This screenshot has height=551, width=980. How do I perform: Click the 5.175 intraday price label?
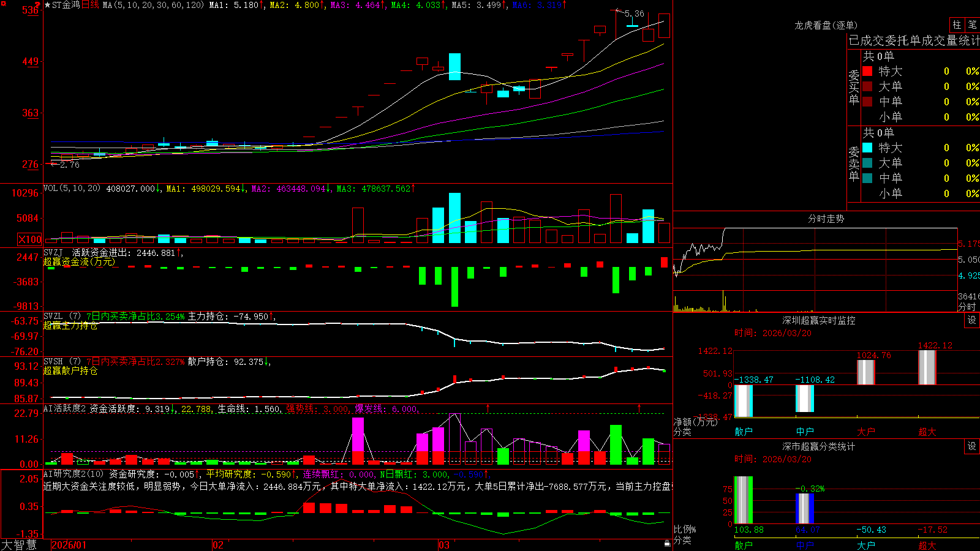(969, 244)
